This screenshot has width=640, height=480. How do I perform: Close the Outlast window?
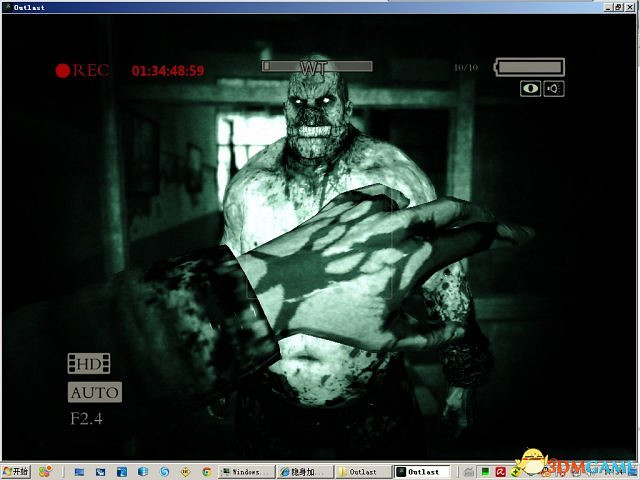[x=630, y=7]
